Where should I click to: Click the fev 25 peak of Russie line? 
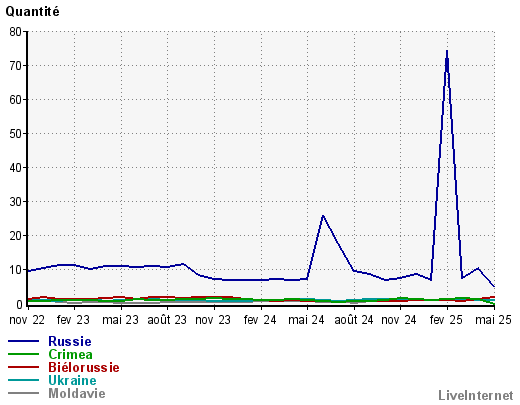pos(447,51)
